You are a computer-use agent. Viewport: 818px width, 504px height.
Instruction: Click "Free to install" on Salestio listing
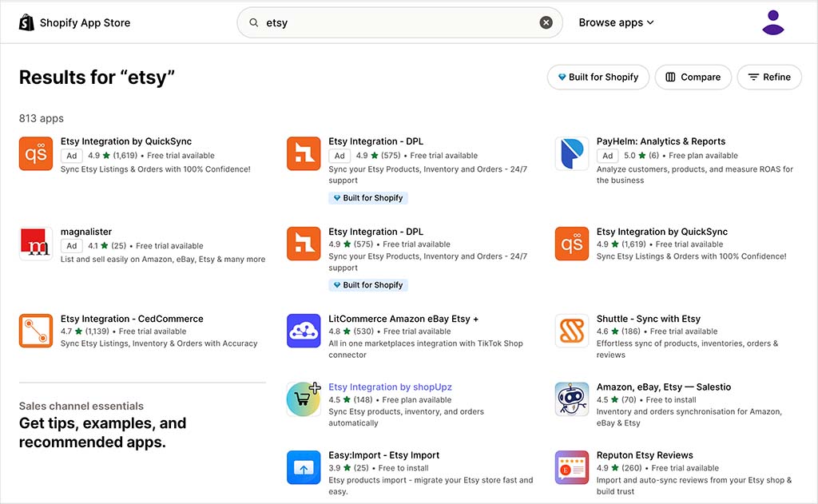pos(671,399)
